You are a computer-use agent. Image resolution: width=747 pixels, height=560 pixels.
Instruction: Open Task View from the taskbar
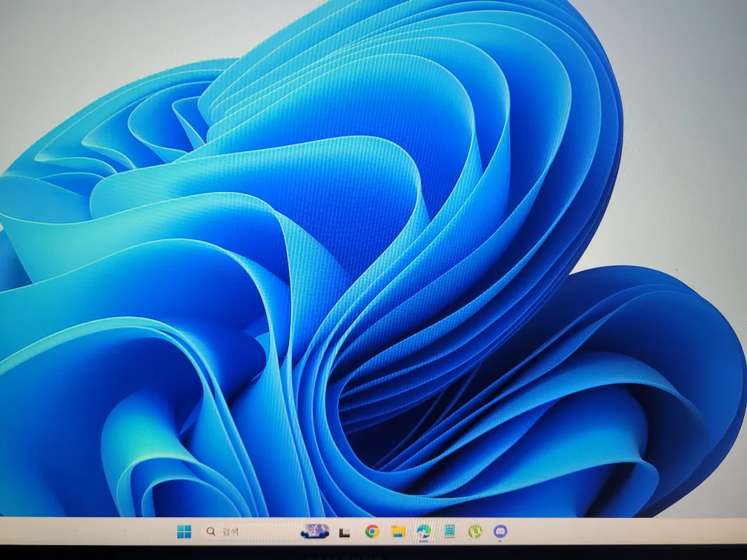(345, 533)
